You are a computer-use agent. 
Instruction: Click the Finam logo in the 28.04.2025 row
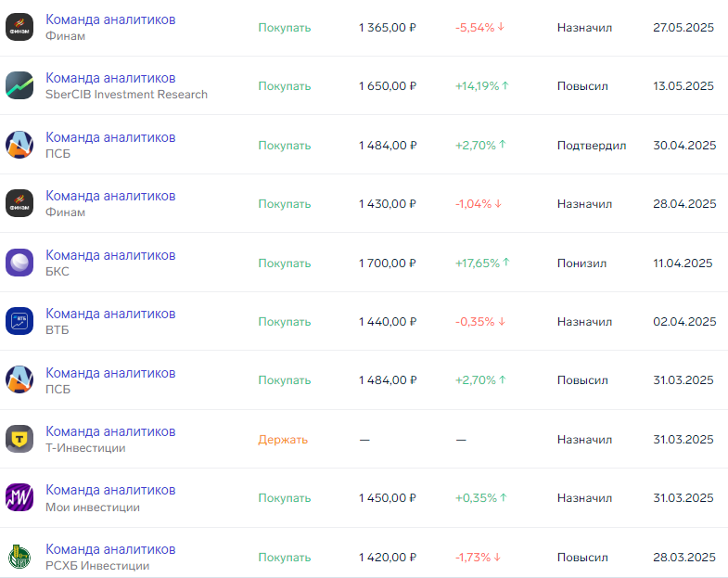tap(19, 203)
